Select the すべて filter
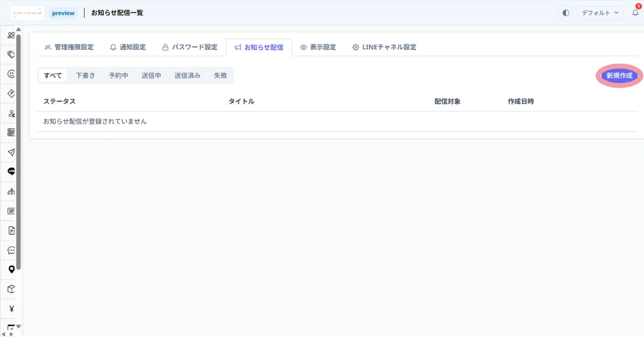This screenshot has width=644, height=337. tap(53, 76)
